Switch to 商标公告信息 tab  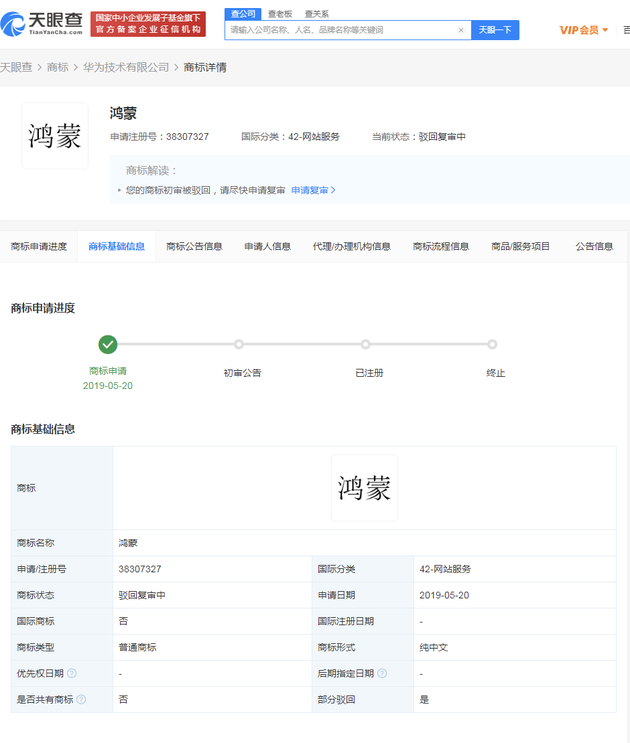point(194,246)
